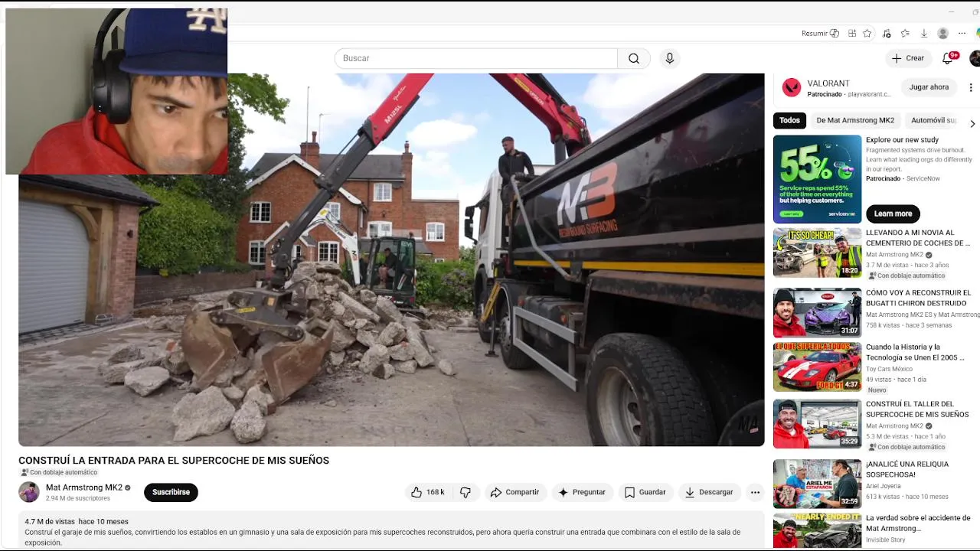
Task: Open Mat Armstrong MK2 channel name
Action: click(x=84, y=487)
